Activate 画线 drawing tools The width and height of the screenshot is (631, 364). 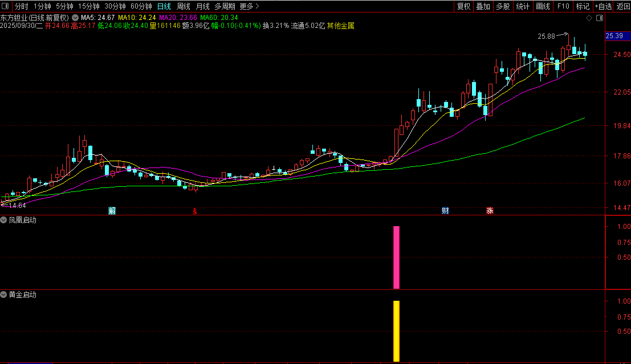coord(543,6)
